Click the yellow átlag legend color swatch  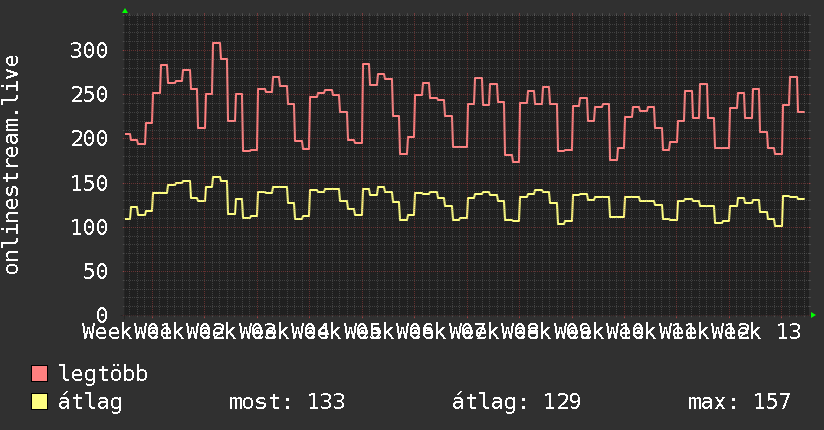click(x=39, y=402)
